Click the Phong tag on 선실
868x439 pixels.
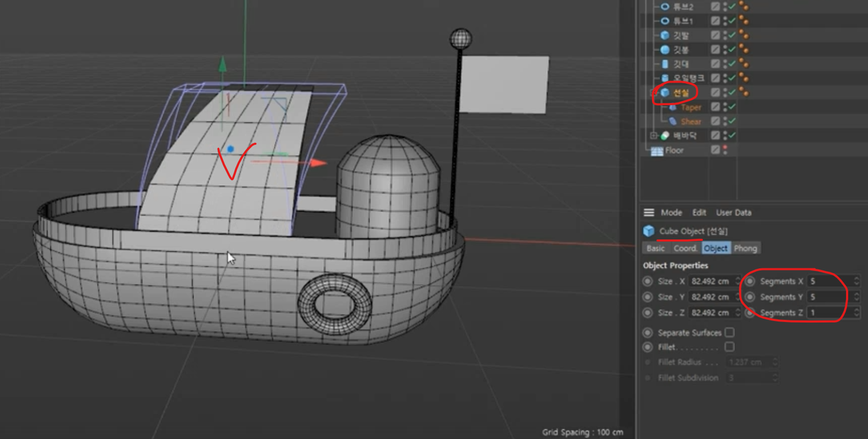point(744,92)
